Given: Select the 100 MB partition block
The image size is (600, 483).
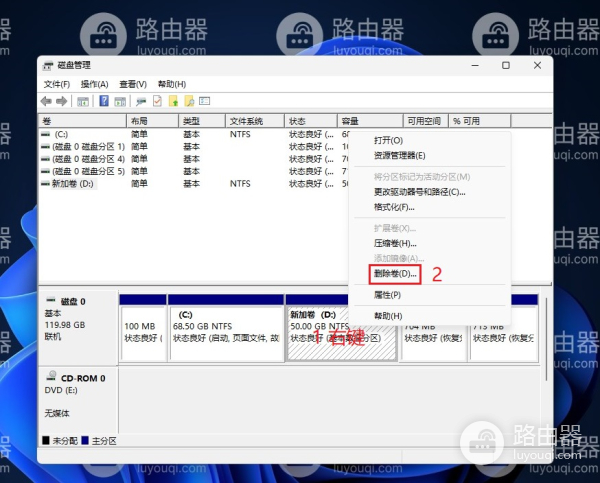Looking at the screenshot, I should (x=143, y=328).
